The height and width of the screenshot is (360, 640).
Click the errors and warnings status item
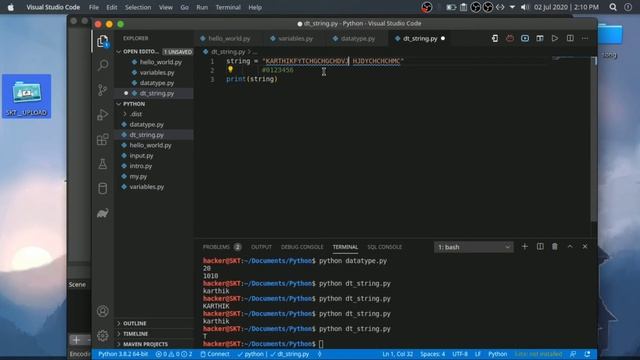tap(173, 354)
